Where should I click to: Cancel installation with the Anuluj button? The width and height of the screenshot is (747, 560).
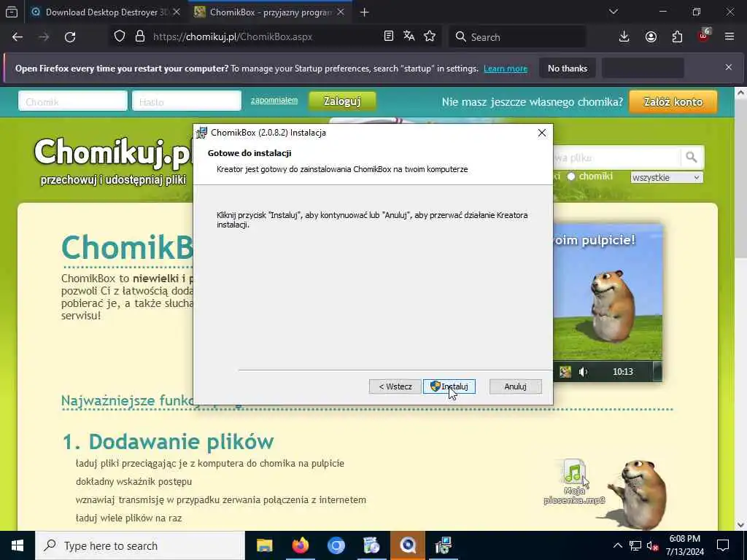515,386
